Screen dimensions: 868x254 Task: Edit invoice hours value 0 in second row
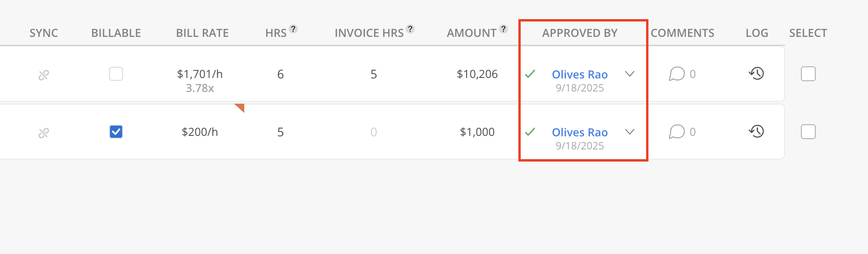pyautogui.click(x=373, y=132)
